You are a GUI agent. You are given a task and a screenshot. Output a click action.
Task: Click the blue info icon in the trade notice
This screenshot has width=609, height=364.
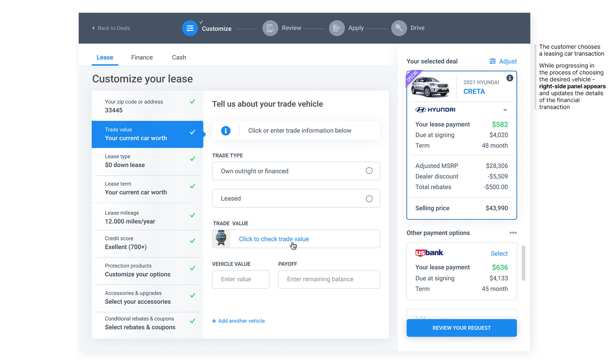(x=226, y=131)
